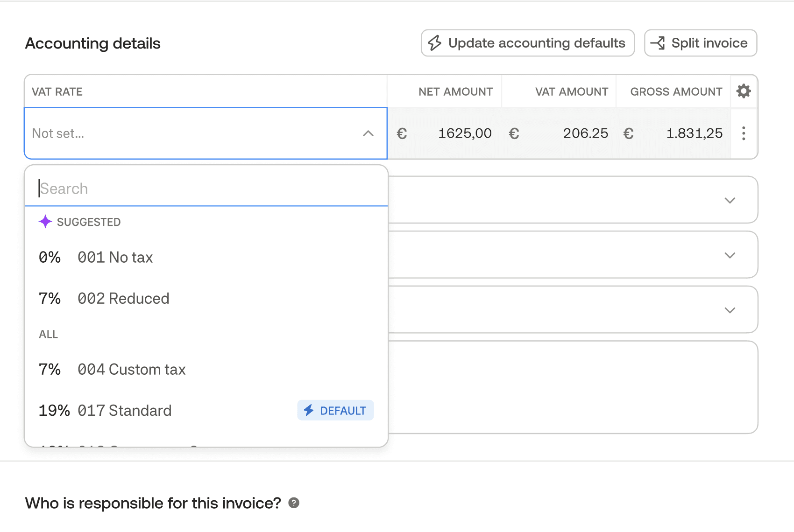Select the 0% 001 No tax option
The height and width of the screenshot is (532, 794).
(x=115, y=258)
